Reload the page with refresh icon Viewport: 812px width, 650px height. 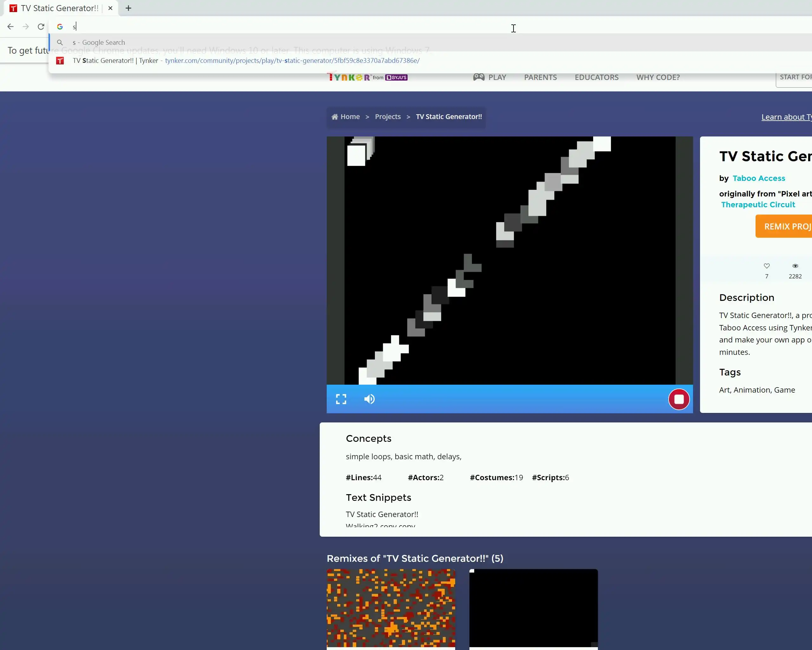[x=41, y=26]
